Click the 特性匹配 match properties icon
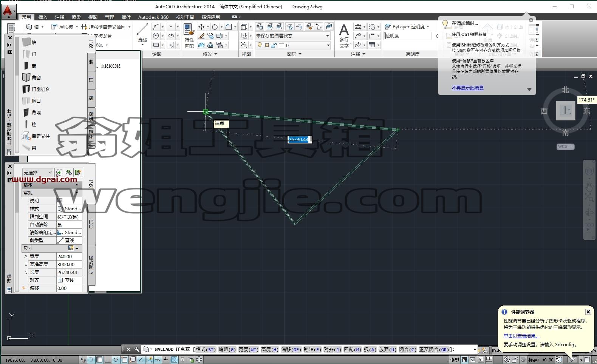This screenshot has height=364, width=597. tap(189, 35)
